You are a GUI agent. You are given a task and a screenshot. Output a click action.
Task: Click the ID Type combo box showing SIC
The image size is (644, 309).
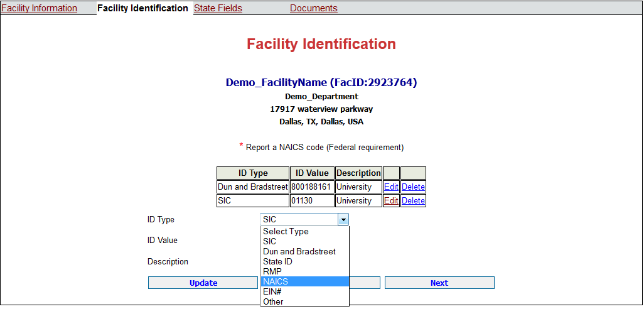tap(304, 220)
